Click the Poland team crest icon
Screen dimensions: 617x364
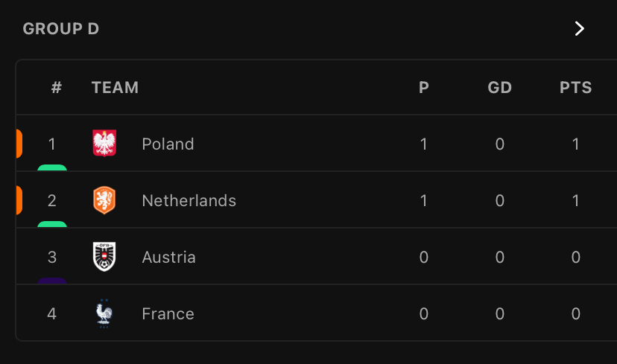104,143
